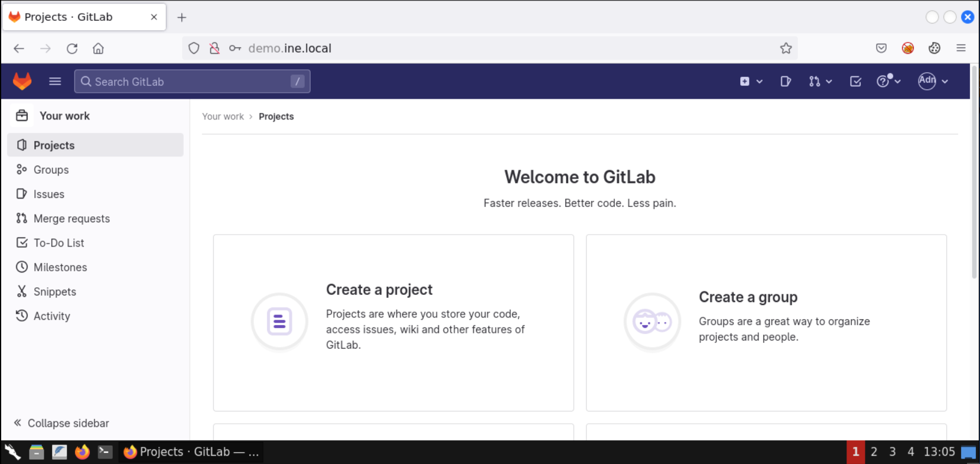Screen dimensions: 980x464
Task: View Snippets in the sidebar
Action: (x=96, y=291)
